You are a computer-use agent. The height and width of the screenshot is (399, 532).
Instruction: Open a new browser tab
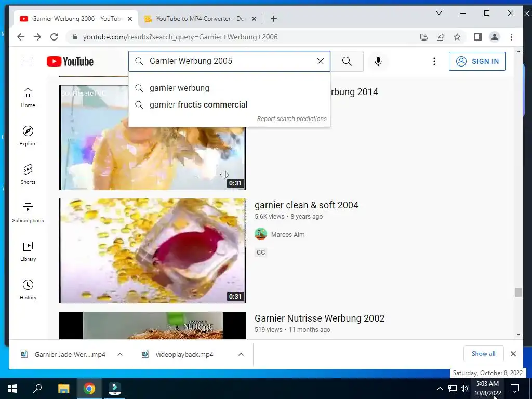pos(273,19)
